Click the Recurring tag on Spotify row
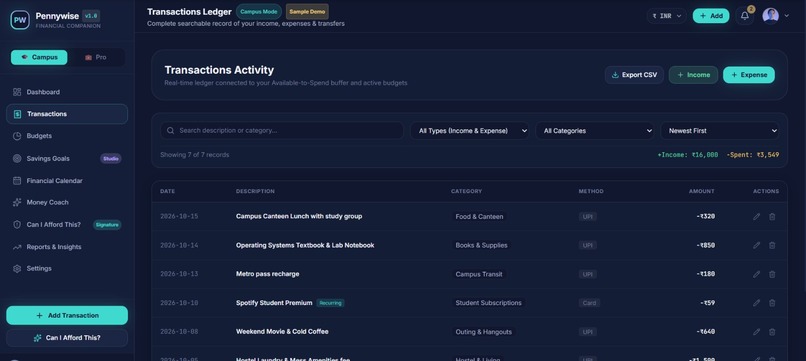 pyautogui.click(x=330, y=303)
